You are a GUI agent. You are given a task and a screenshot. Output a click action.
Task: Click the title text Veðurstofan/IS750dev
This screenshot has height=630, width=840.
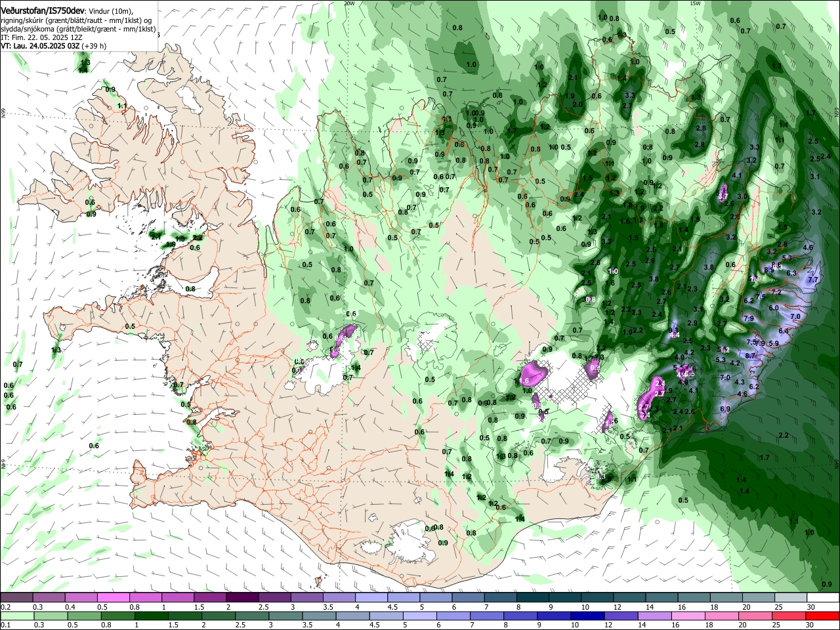43,10
